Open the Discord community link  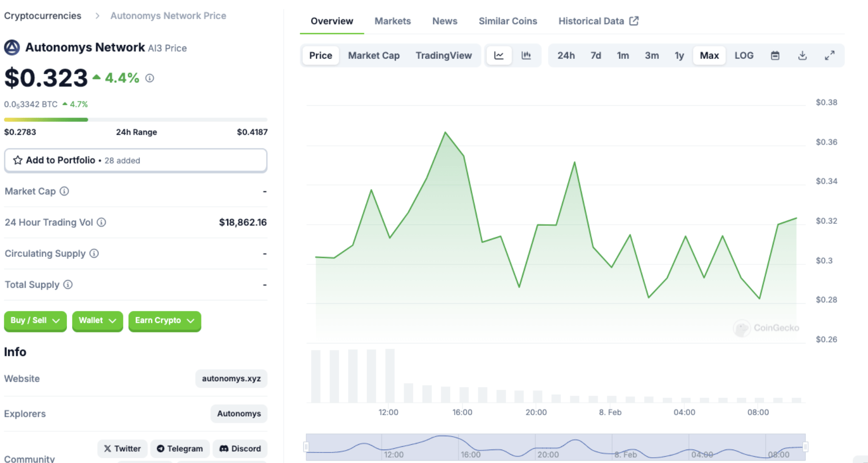pos(240,449)
